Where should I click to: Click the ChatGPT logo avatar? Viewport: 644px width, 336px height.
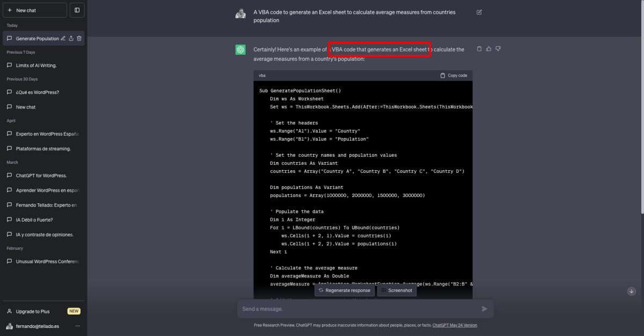(240, 49)
